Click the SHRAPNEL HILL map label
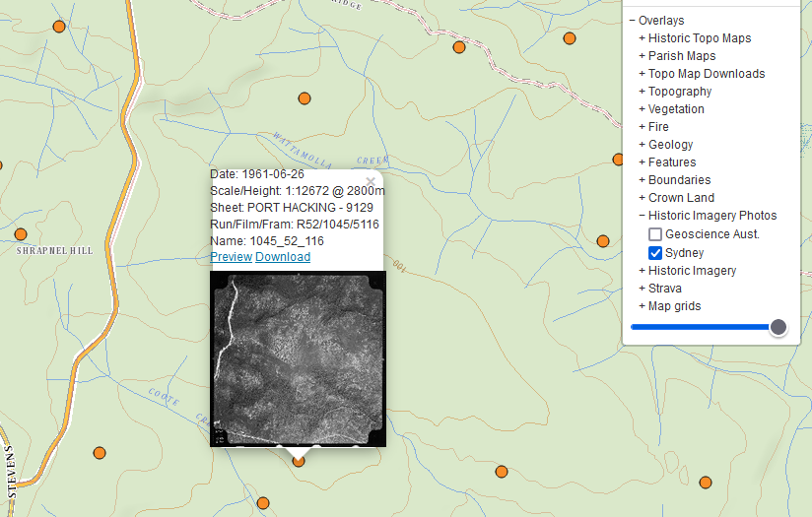The image size is (812, 517). (54, 251)
